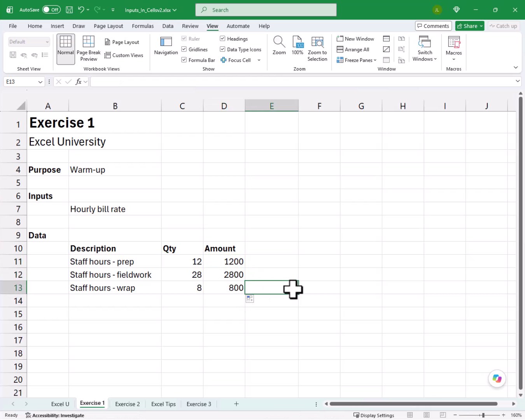This screenshot has width=525, height=420.
Task: Open the Focus Cell options arrow
Action: (x=259, y=60)
